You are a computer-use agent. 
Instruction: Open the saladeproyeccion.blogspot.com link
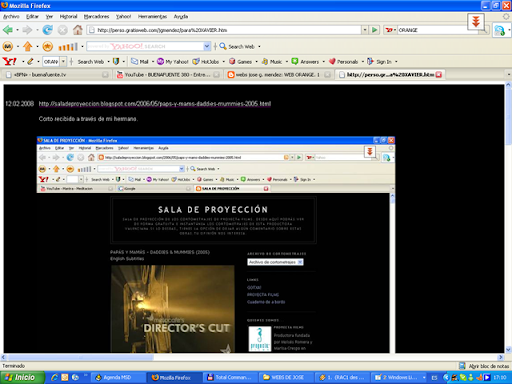(155, 104)
